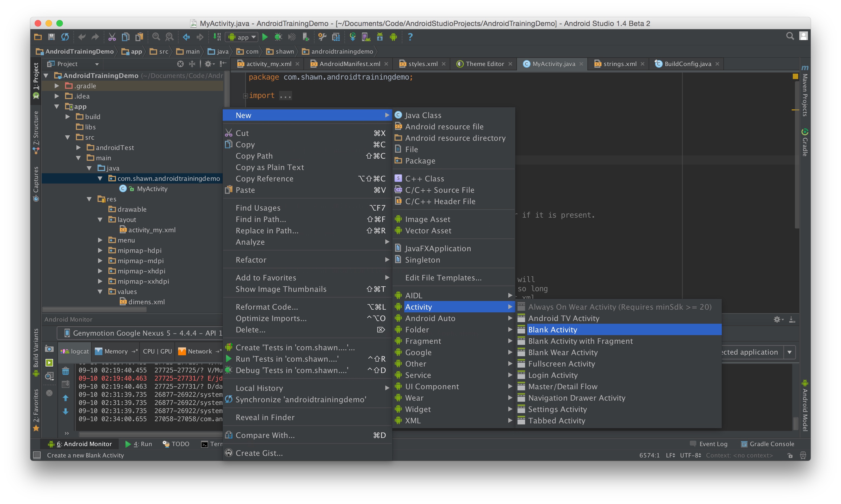The image size is (841, 504).
Task: Toggle the Android Model side panel
Action: [805, 405]
